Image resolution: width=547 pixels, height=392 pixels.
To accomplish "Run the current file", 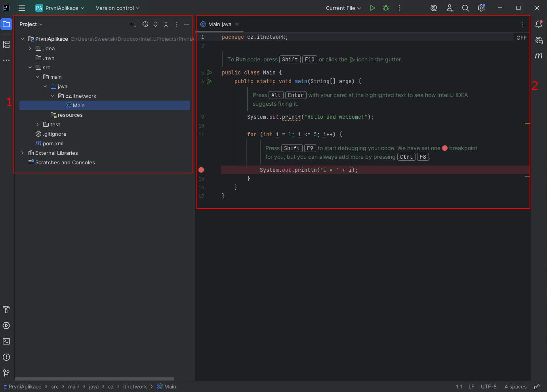I will tap(372, 8).
